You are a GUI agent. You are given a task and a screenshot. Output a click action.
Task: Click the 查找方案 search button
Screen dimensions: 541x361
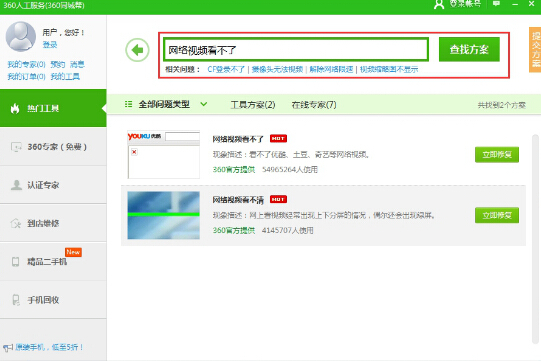469,49
